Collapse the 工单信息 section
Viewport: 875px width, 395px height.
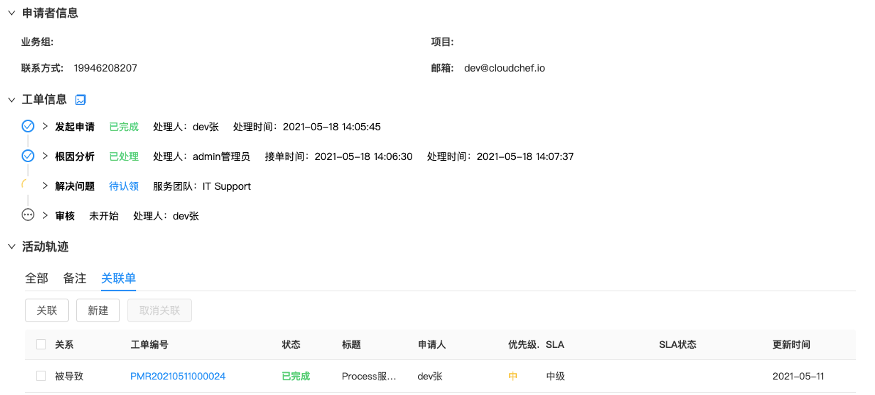point(11,100)
